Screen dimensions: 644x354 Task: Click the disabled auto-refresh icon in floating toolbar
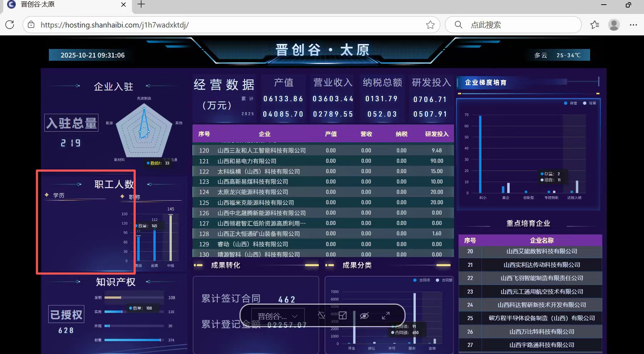[x=321, y=315]
